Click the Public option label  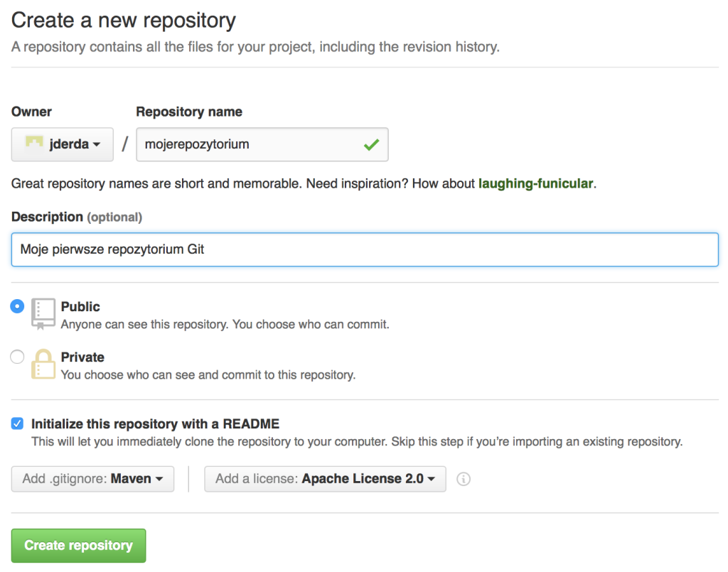(x=80, y=307)
